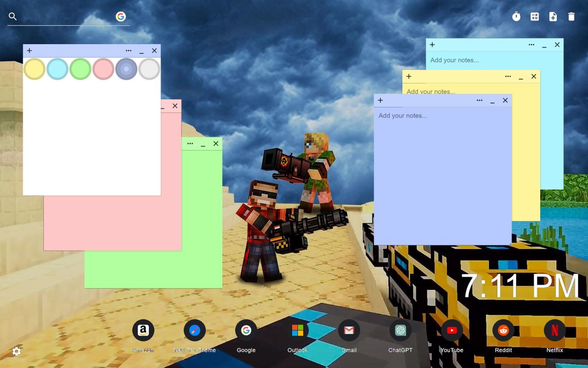Open new tab settings gear
Viewport: 588px width, 368px height.
17,351
